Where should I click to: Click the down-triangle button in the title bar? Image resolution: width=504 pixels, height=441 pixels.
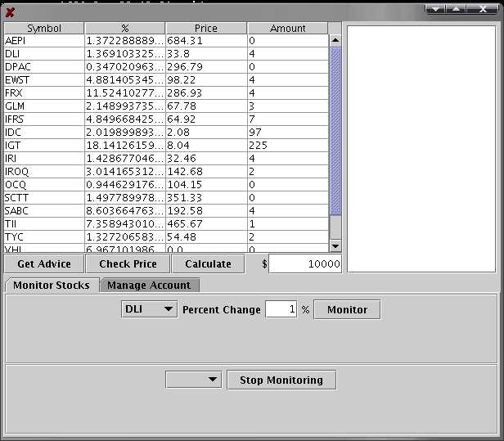436,8
